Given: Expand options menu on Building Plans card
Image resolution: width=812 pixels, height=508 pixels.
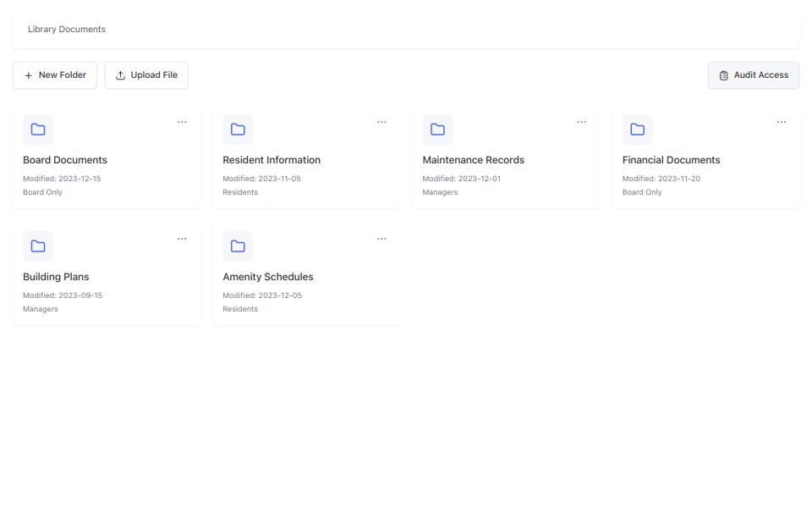Looking at the screenshot, I should point(182,239).
